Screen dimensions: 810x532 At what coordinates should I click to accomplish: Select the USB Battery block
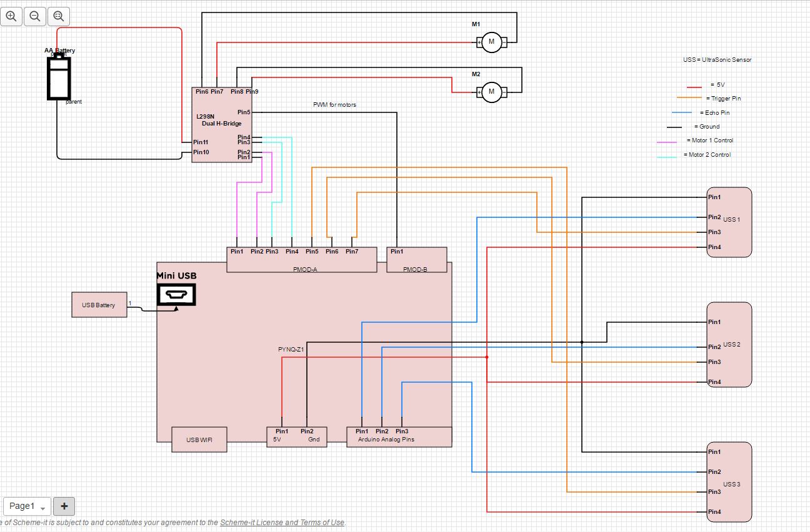(99, 305)
